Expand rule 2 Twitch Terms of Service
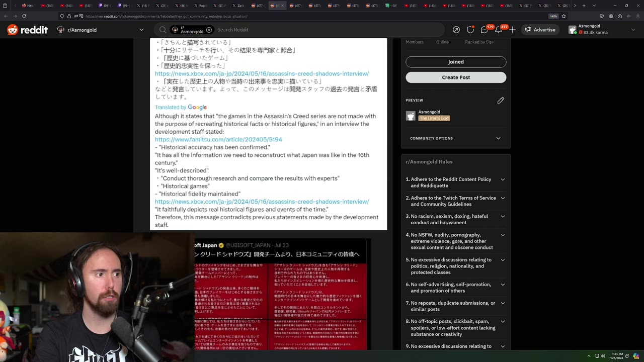644x362 pixels. [x=456, y=201]
